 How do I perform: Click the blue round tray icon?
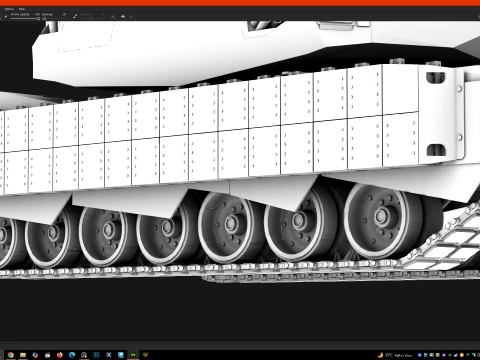(x=420, y=355)
